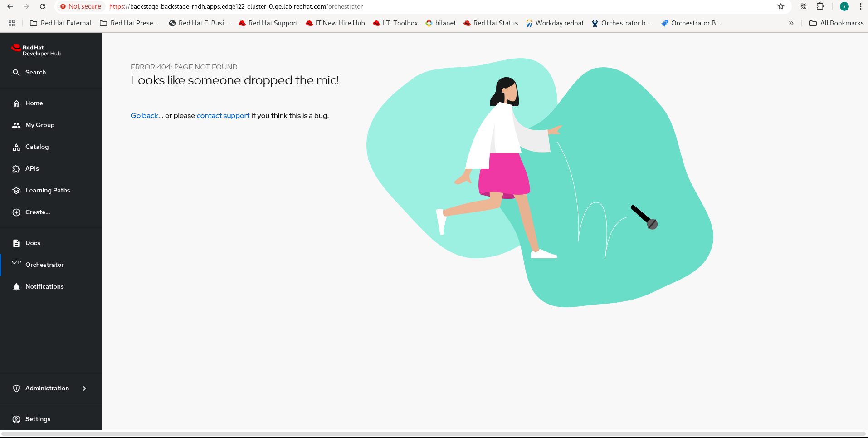Go to Home in the sidebar
868x438 pixels.
51,103
